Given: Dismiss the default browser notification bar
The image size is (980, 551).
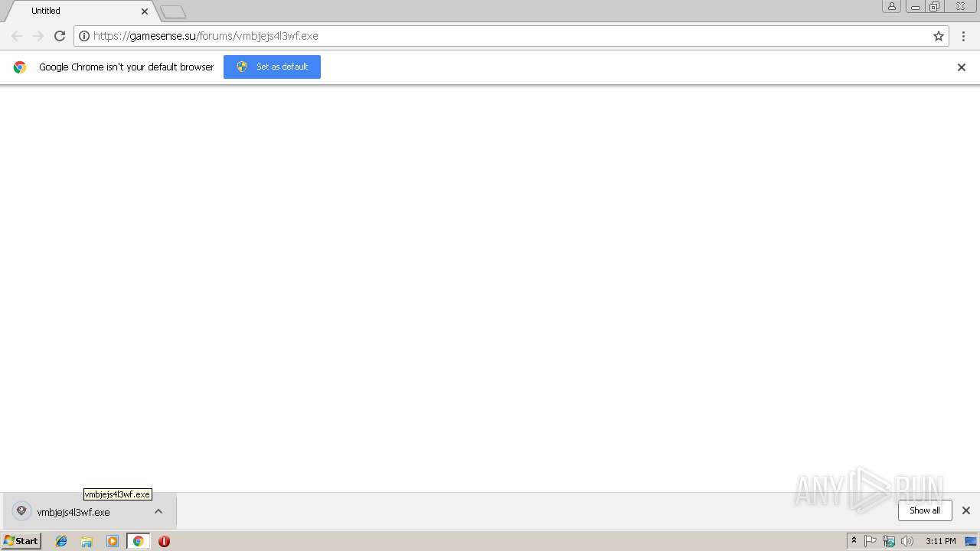Looking at the screenshot, I should [x=962, y=67].
